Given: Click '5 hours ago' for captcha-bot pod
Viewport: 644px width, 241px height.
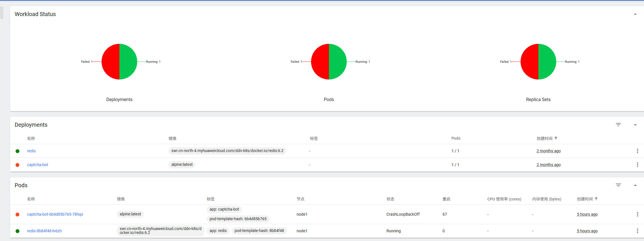Looking at the screenshot, I should [x=587, y=214].
